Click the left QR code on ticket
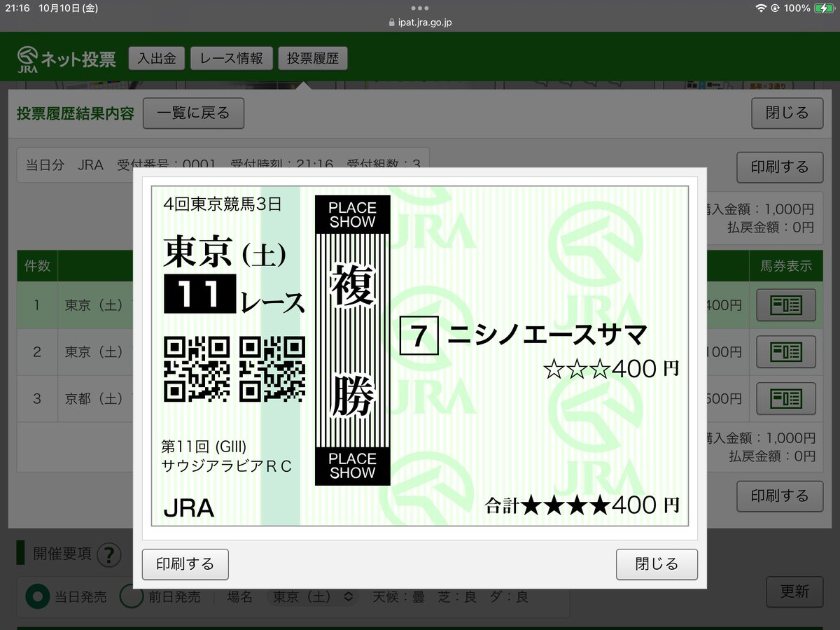 [x=197, y=369]
